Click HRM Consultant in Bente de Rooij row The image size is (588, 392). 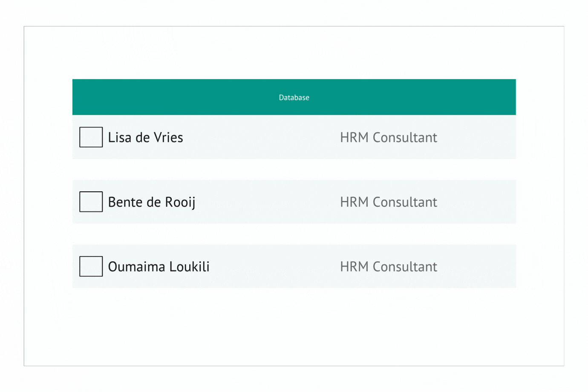(389, 202)
